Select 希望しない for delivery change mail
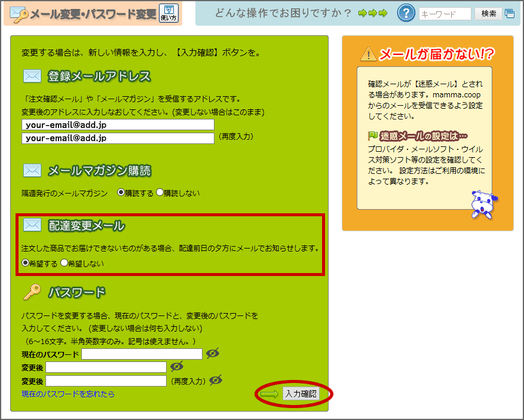Viewport: 524px width, 420px height. click(64, 262)
